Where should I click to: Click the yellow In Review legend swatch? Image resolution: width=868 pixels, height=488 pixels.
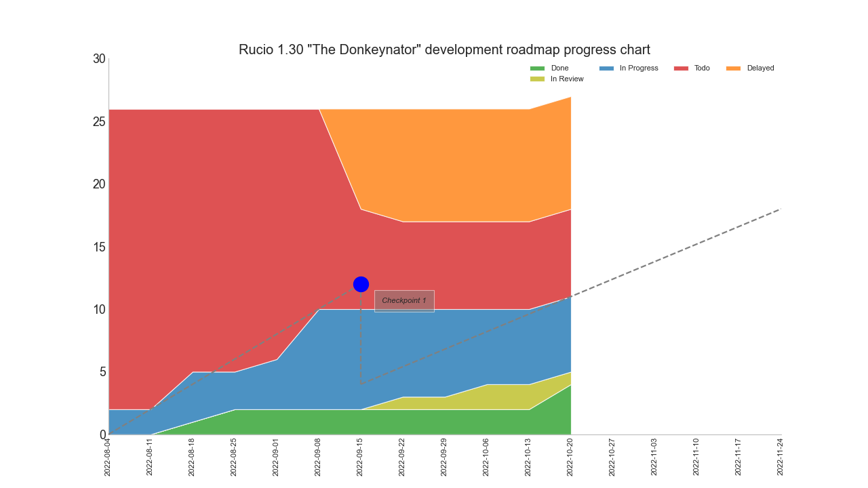click(x=537, y=79)
